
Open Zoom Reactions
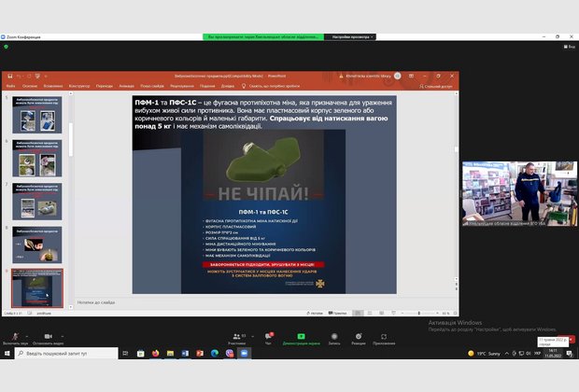click(359, 337)
